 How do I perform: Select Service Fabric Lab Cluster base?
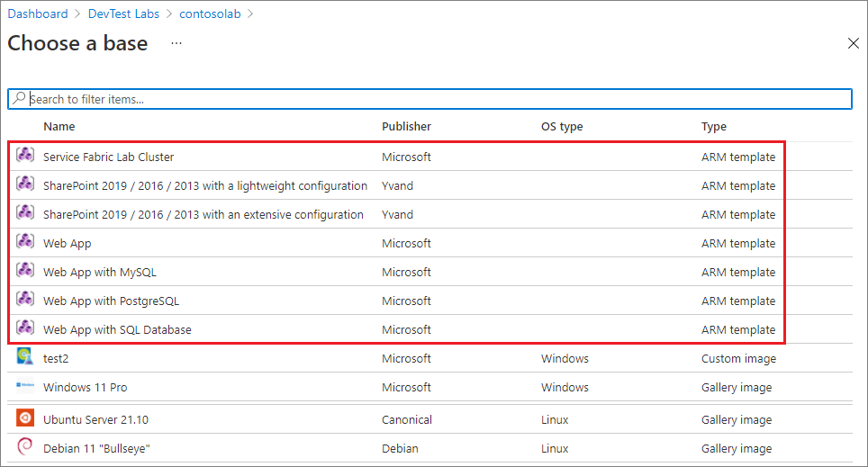coord(108,157)
